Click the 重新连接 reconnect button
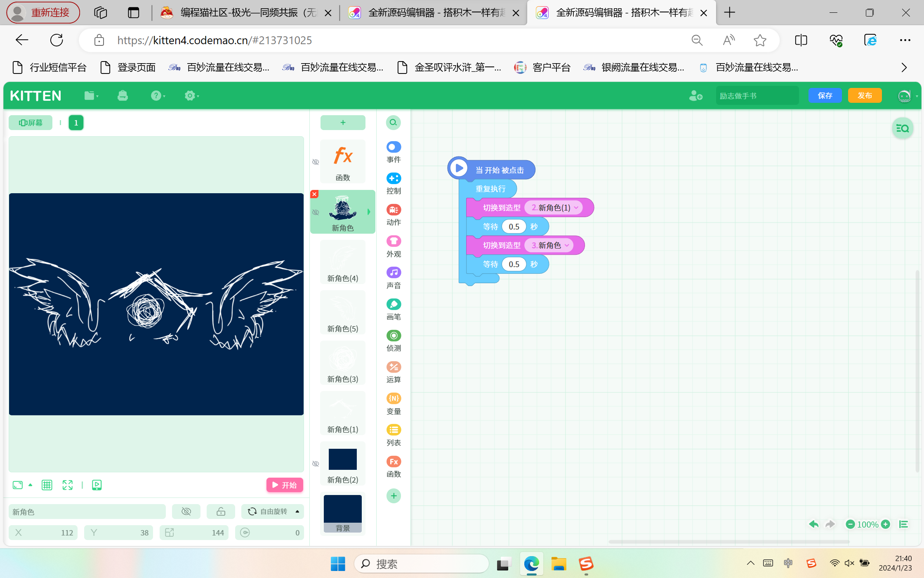The height and width of the screenshot is (578, 924). coord(43,13)
